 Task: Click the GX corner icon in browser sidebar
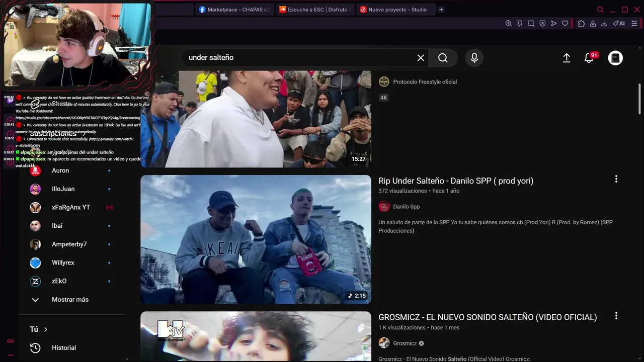pos(10,341)
